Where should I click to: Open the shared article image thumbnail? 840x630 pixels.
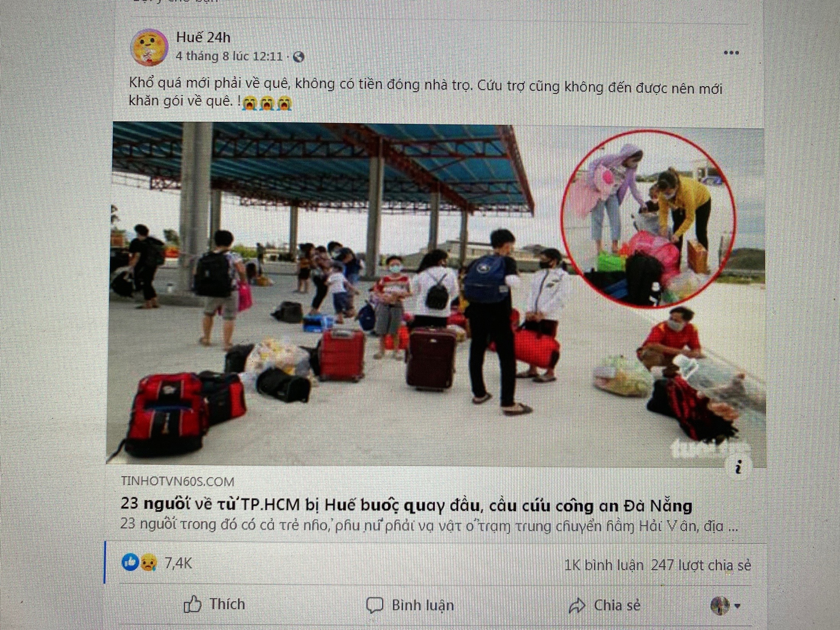[x=436, y=294]
